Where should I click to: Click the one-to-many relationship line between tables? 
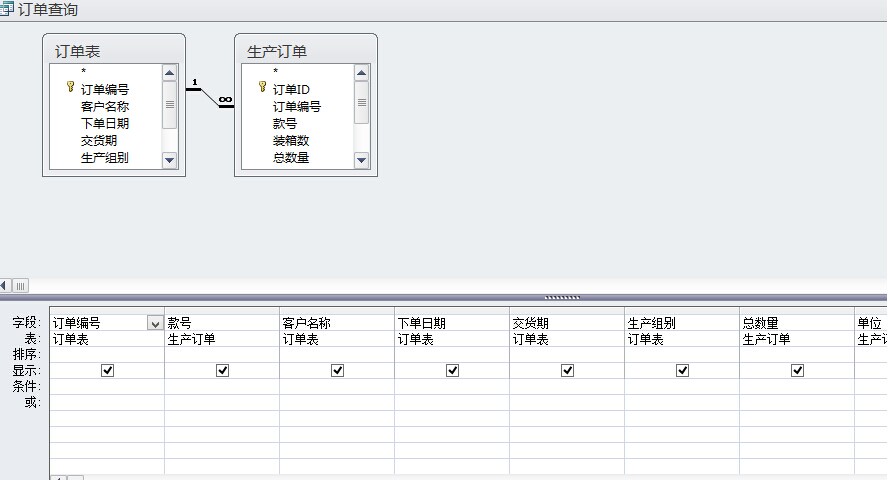[x=210, y=97]
